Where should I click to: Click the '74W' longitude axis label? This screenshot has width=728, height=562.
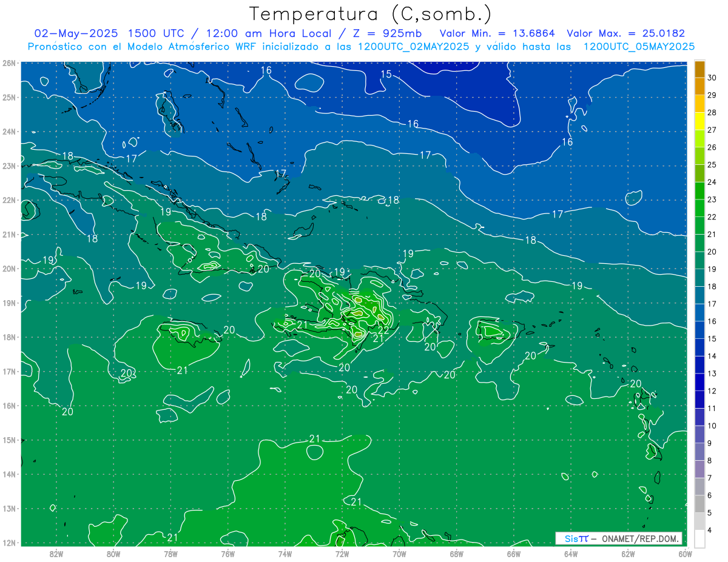pyautogui.click(x=285, y=554)
